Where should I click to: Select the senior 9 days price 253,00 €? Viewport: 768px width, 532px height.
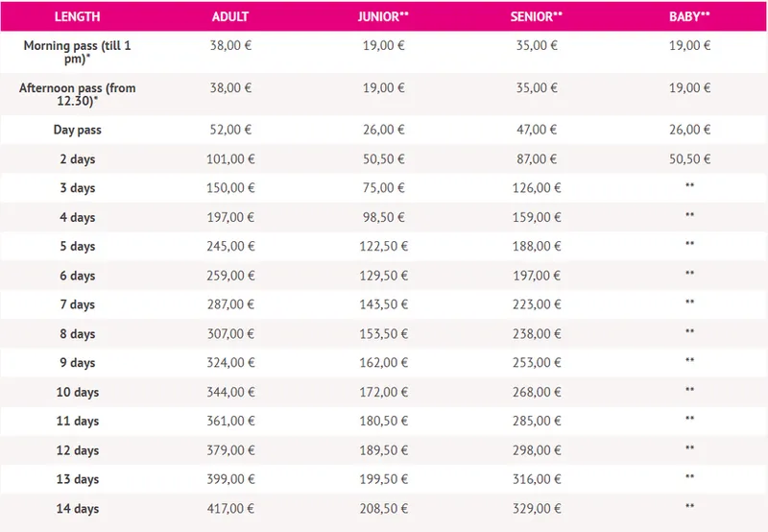[537, 363]
